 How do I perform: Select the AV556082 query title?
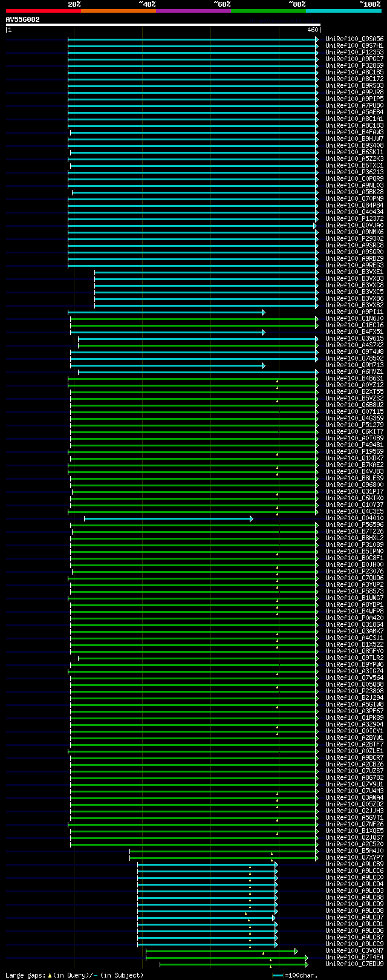point(23,19)
